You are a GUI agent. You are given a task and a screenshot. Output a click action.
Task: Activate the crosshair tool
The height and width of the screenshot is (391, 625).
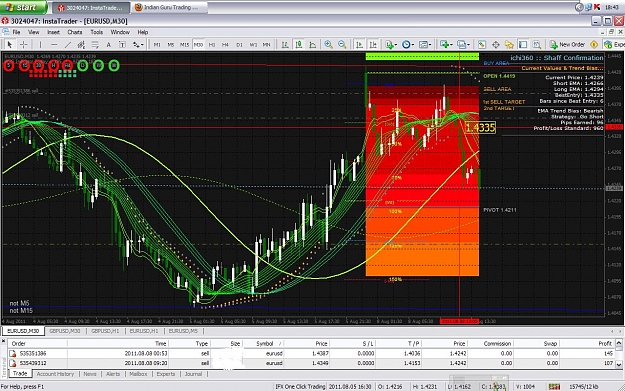tap(24, 45)
